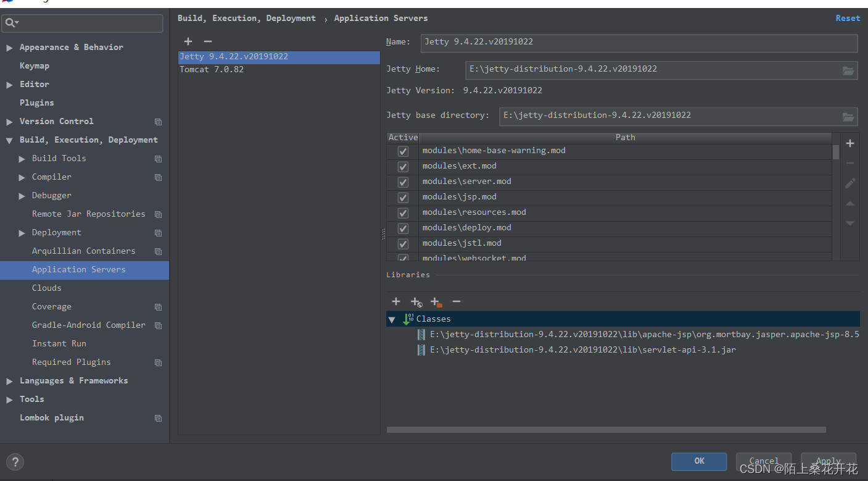Click project-level icon beside Remote Jar Repositories
The width and height of the screenshot is (868, 481).
pyautogui.click(x=158, y=214)
